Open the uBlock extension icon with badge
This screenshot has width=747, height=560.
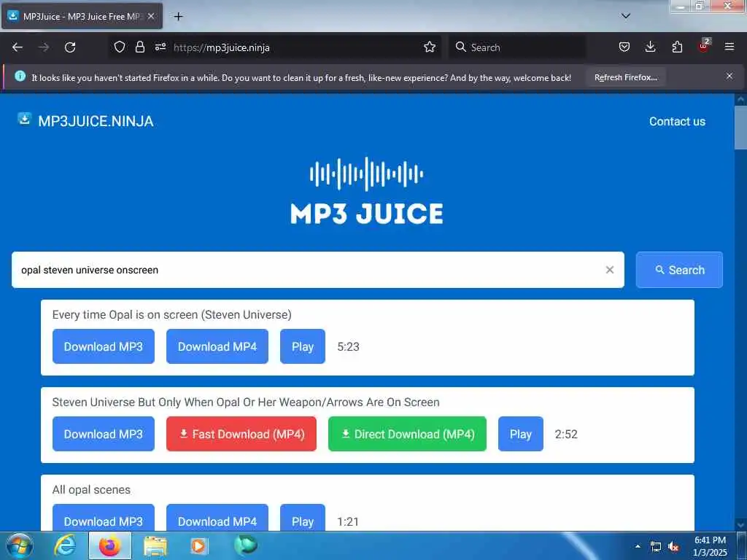(x=704, y=46)
